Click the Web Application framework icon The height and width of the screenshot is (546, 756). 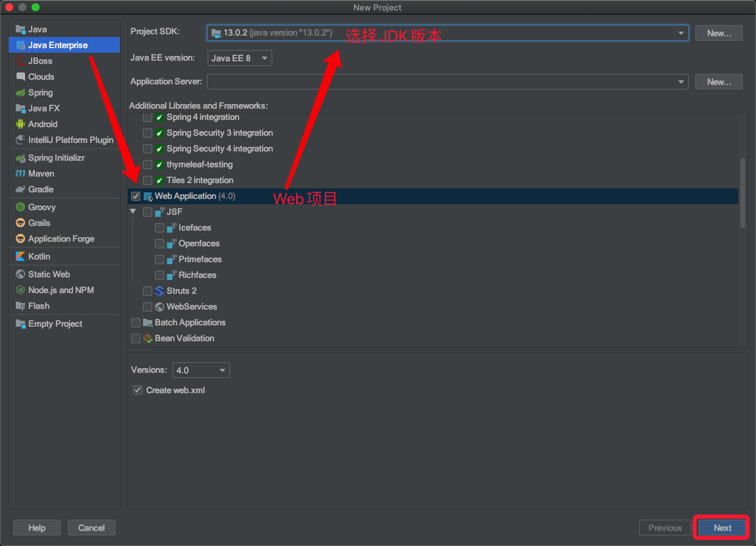(x=148, y=197)
